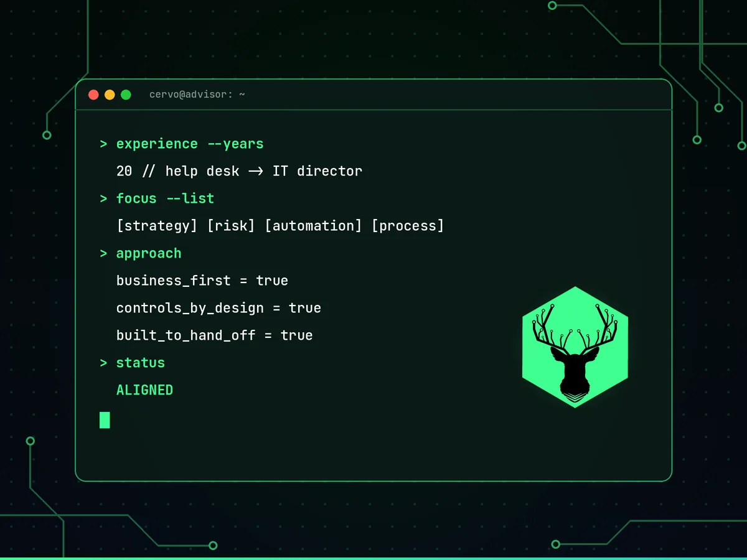Click the '[risk]' tag
Image resolution: width=747 pixels, height=560 pixels.
click(231, 226)
